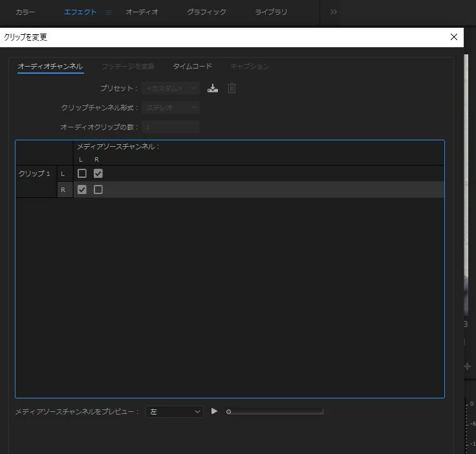Open the preview channel dropdown showing 左

tap(175, 411)
